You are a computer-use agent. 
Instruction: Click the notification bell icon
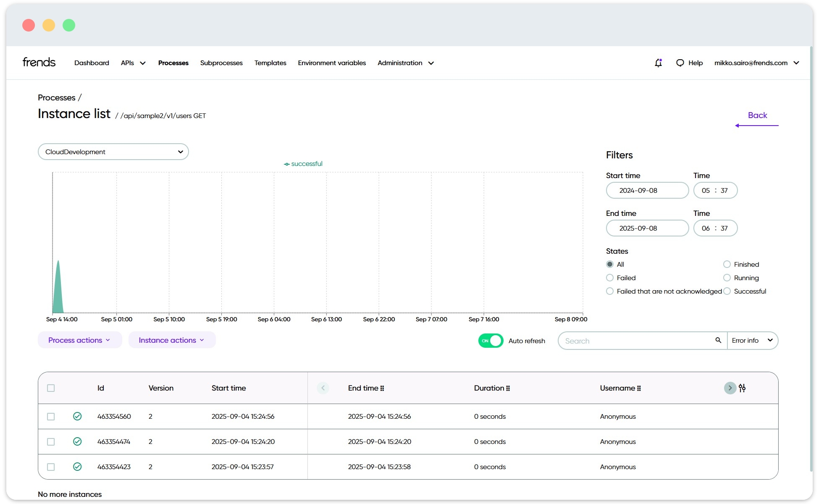tap(658, 63)
